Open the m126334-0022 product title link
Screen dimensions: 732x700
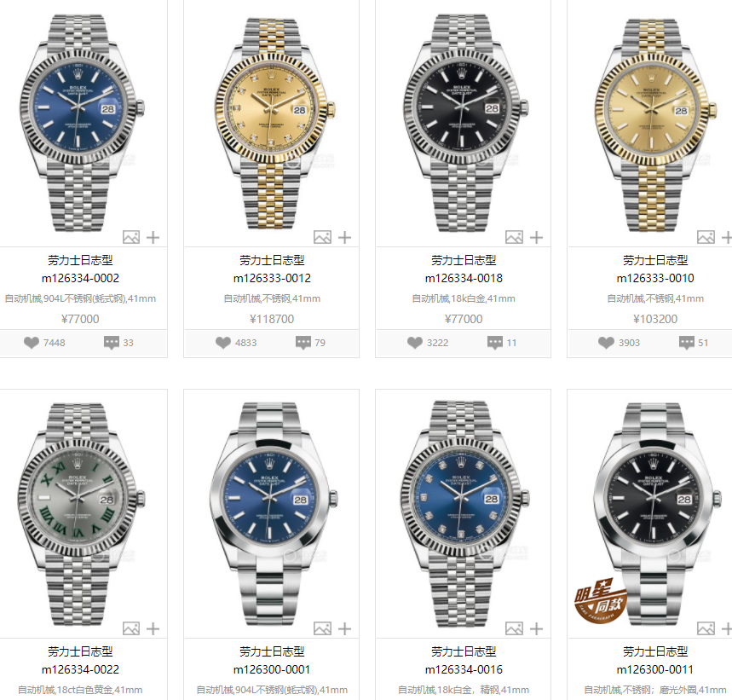[80, 651]
